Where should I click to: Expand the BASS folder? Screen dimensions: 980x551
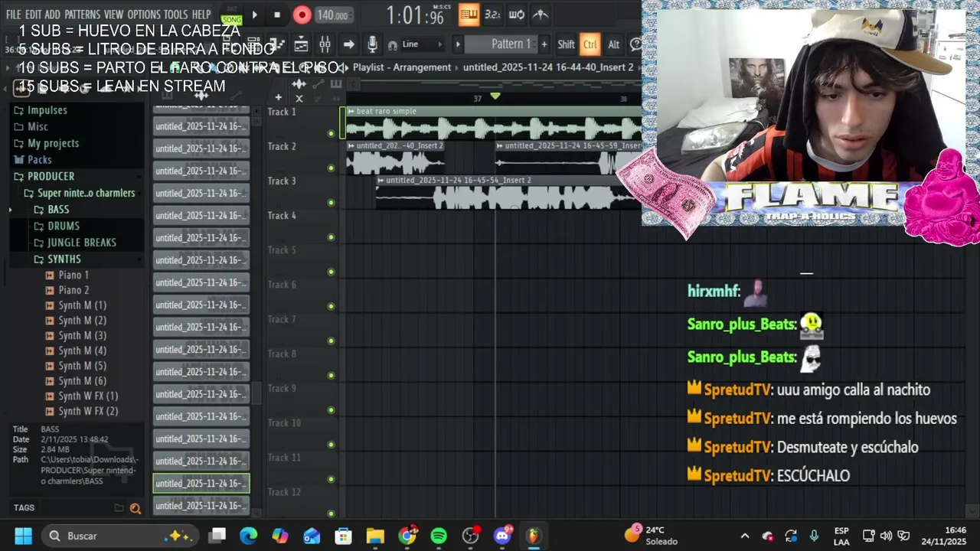(x=57, y=210)
